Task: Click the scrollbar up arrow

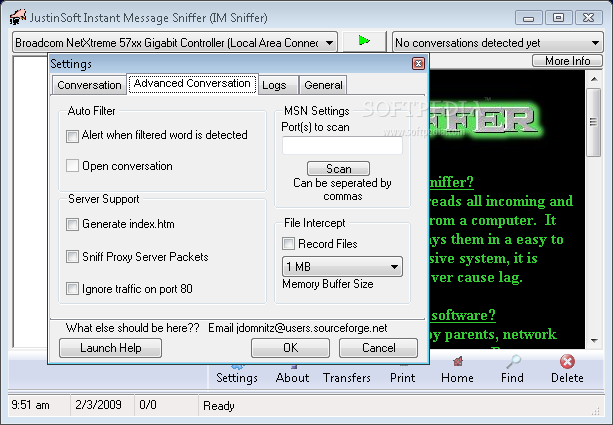Action: point(594,79)
